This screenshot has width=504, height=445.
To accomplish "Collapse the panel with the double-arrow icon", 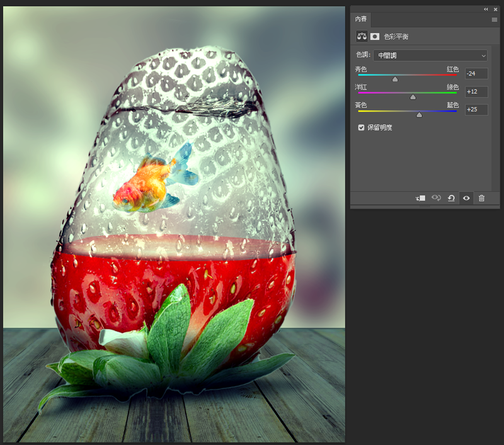I will (x=486, y=9).
